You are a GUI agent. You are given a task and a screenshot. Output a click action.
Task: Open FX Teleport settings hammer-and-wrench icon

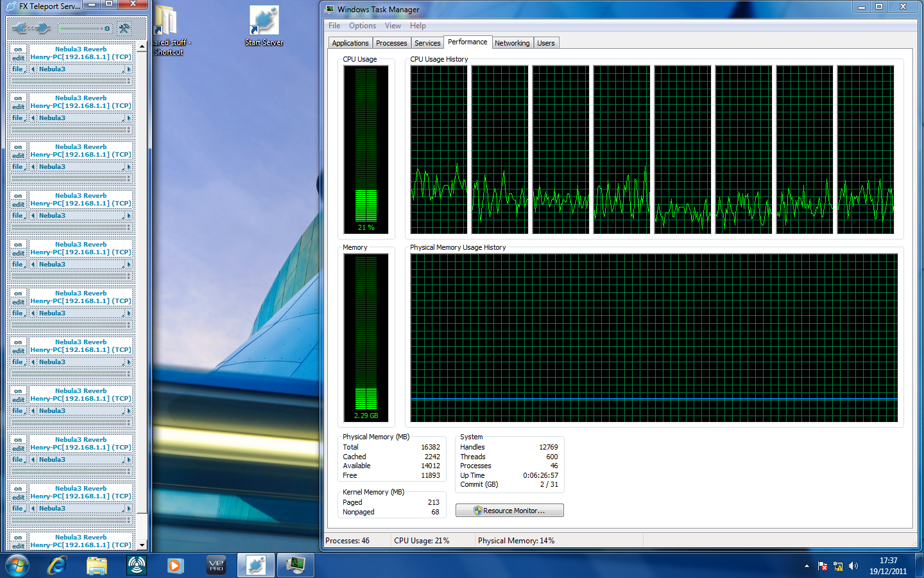tap(124, 28)
